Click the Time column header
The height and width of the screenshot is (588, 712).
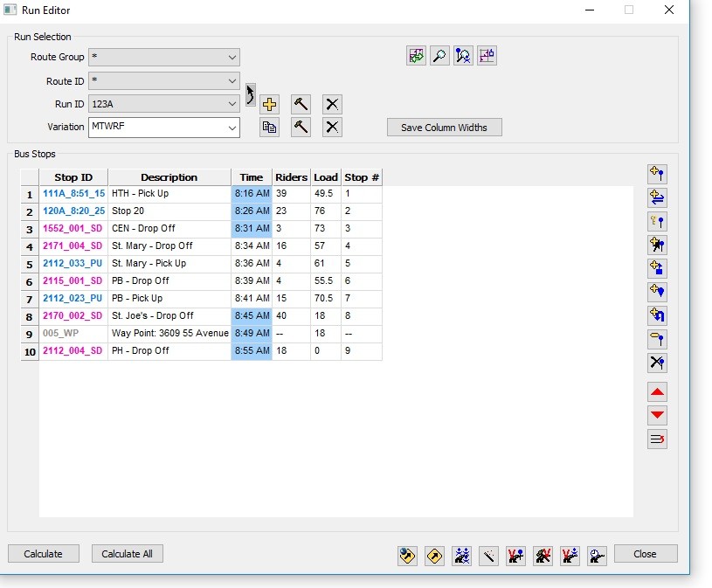252,177
